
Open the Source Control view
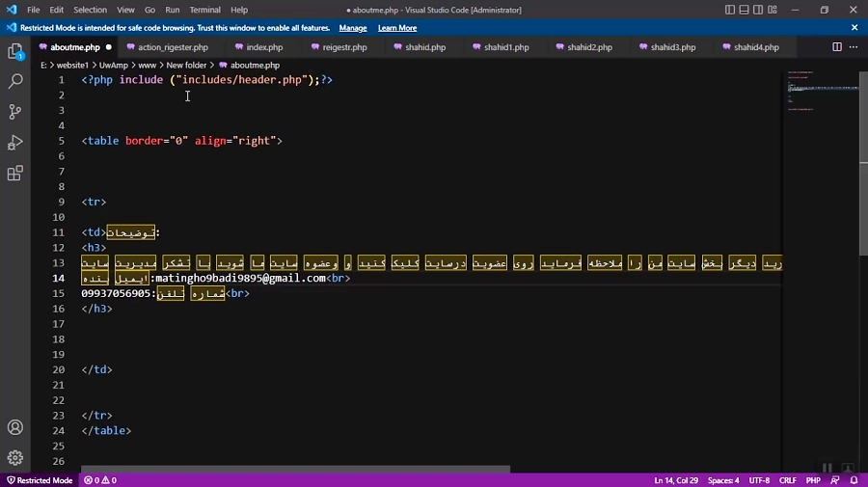pos(15,112)
